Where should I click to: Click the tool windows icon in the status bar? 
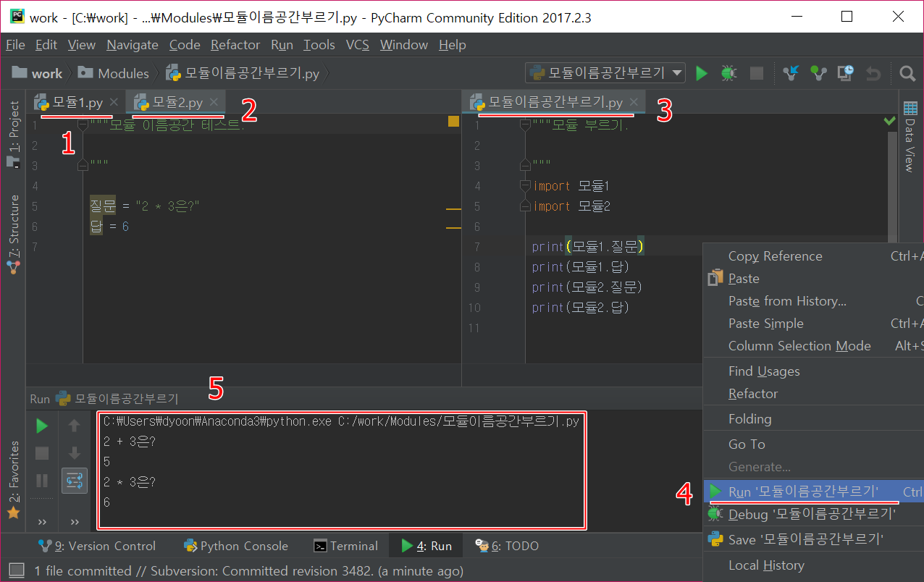(16, 571)
